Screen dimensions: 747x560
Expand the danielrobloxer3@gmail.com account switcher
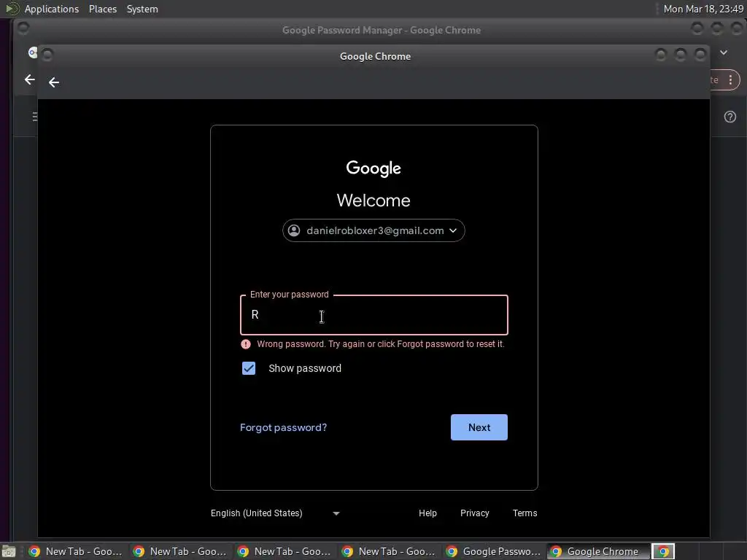click(x=373, y=230)
